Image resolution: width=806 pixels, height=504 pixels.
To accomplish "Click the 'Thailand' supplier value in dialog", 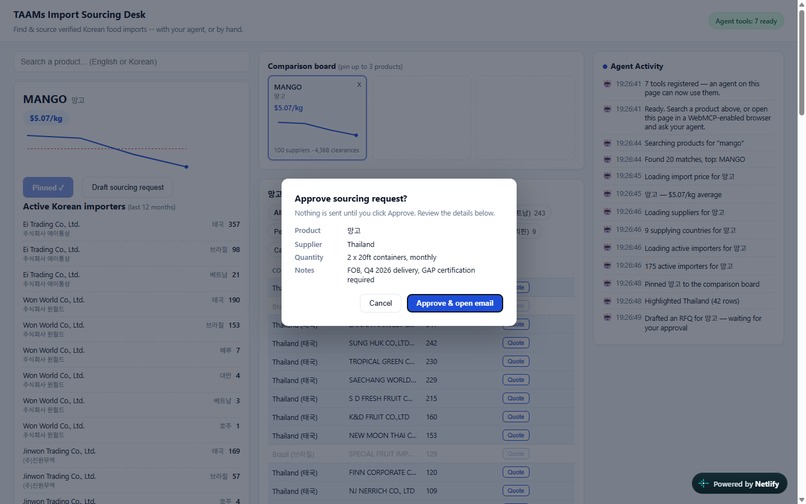I will (361, 244).
